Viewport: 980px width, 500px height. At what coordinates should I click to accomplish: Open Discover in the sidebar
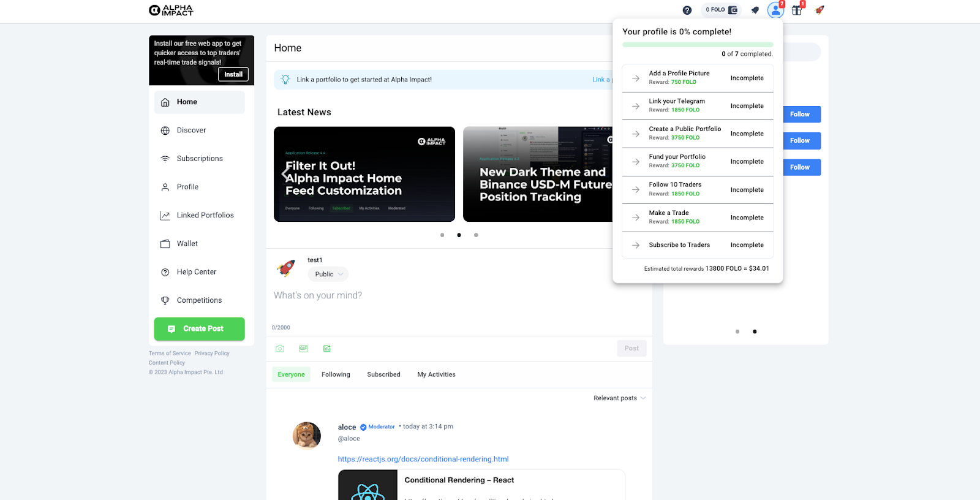[200, 131]
